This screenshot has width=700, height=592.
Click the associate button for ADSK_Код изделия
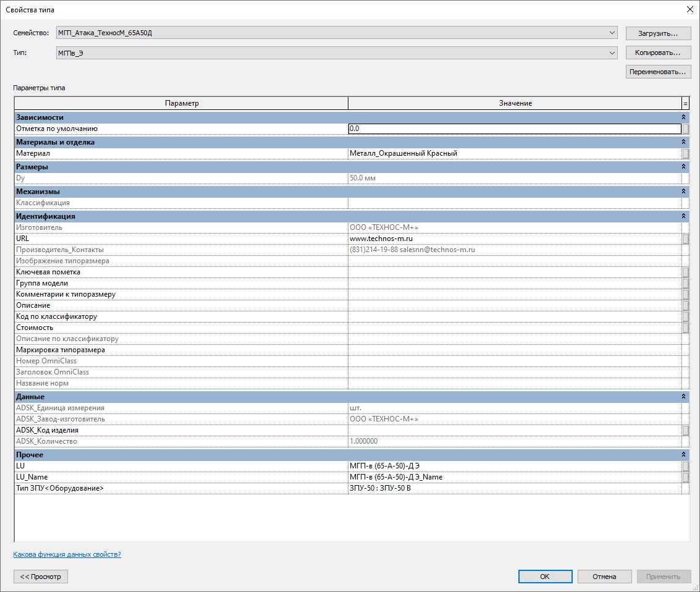[x=685, y=431]
